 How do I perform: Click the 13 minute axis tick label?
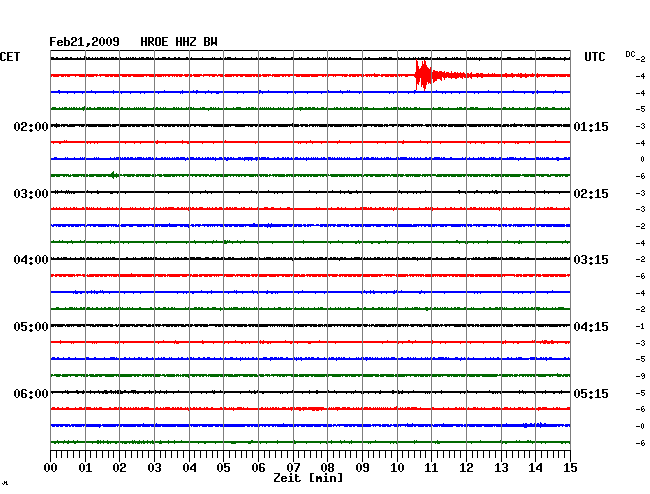501,468
